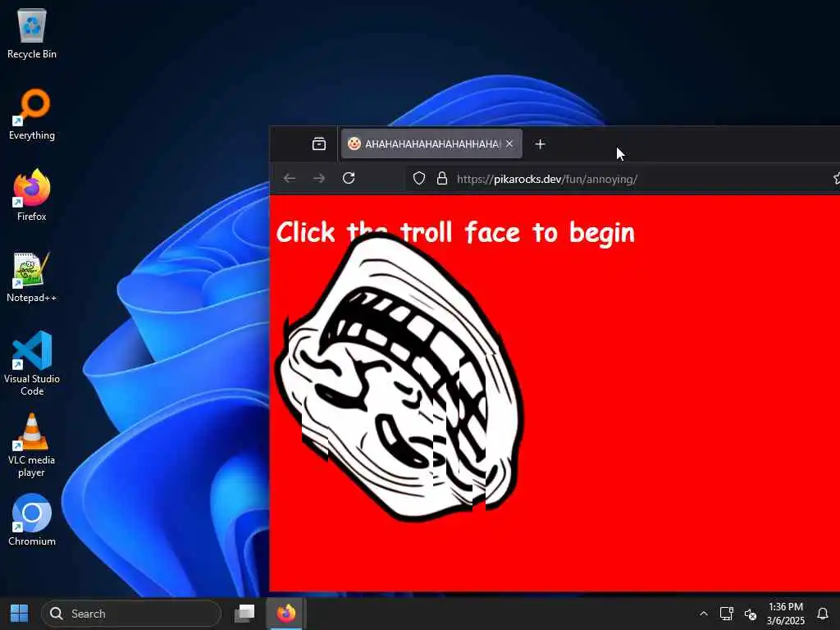Go forward with the browser forward arrow
This screenshot has width=840, height=630.
[319, 178]
